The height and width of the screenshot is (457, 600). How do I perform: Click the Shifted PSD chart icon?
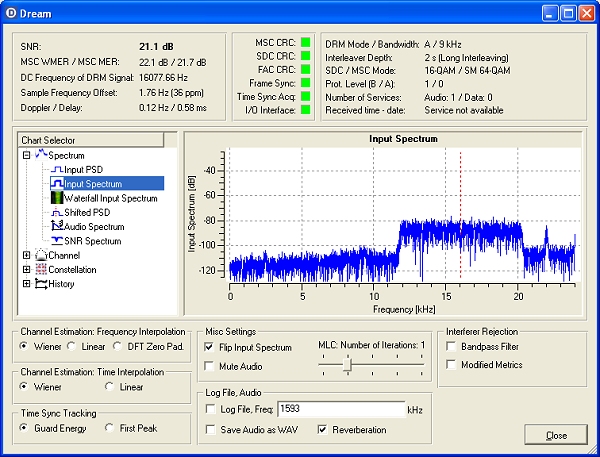tap(56, 212)
